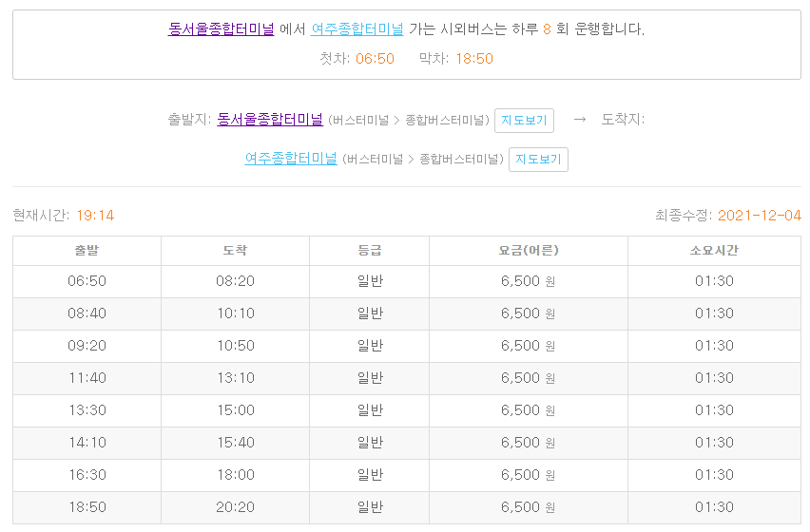Select departure time 11:40
This screenshot has width=810, height=532.
point(87,378)
